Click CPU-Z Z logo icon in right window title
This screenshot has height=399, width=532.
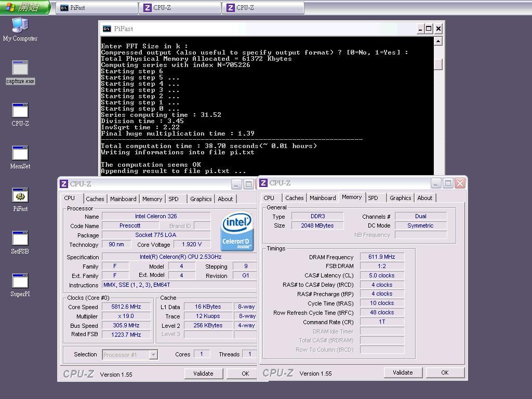(263, 183)
